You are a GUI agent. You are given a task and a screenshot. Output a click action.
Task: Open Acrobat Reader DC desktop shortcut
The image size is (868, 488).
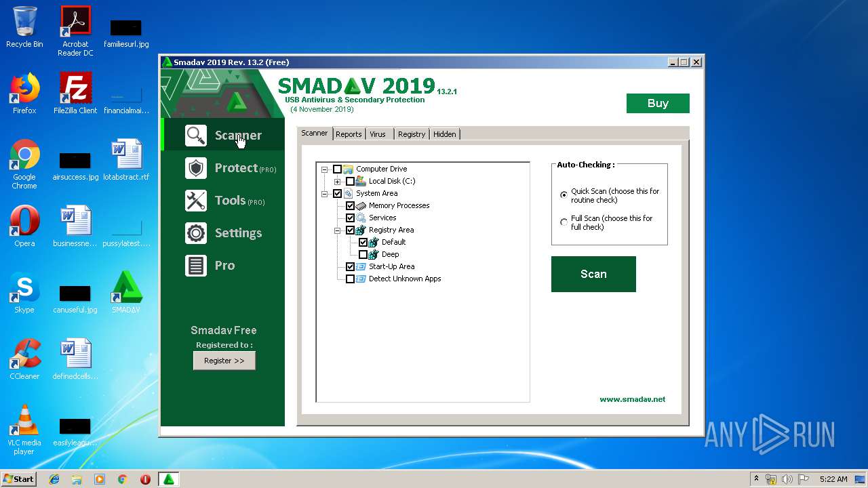pos(75,31)
